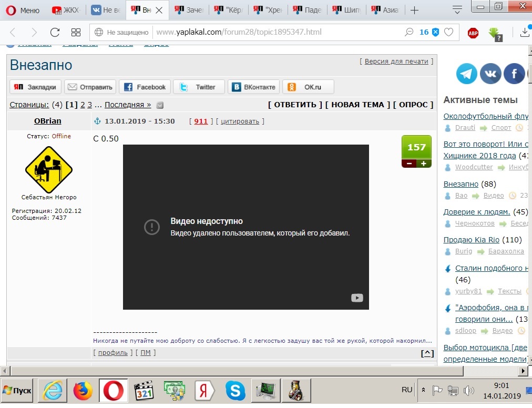Switch to the 'Кёр' tab
This screenshot has width=532, height=408.
[x=228, y=10]
